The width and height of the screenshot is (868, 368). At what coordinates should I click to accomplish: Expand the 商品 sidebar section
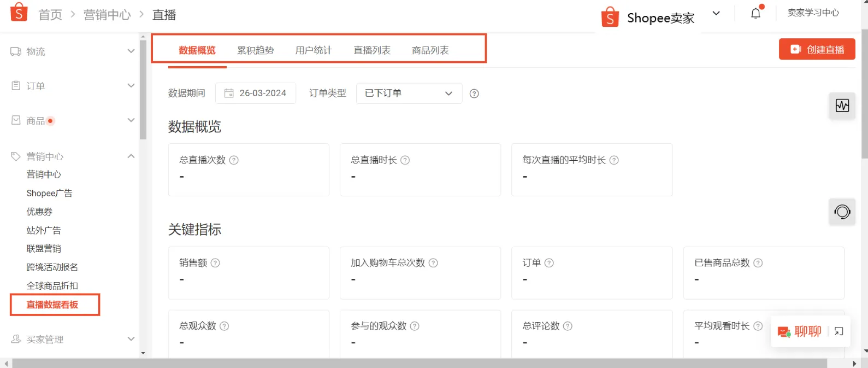click(x=131, y=120)
